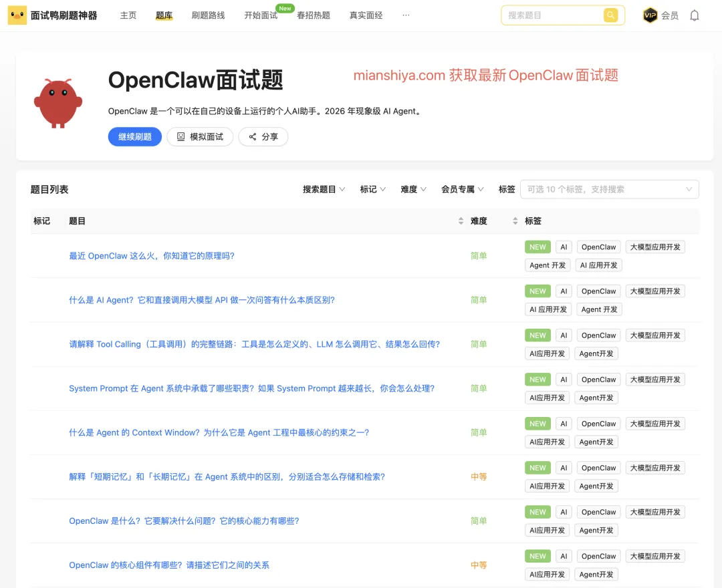Click the 会员 text in header
722x588 pixels.
coord(669,15)
